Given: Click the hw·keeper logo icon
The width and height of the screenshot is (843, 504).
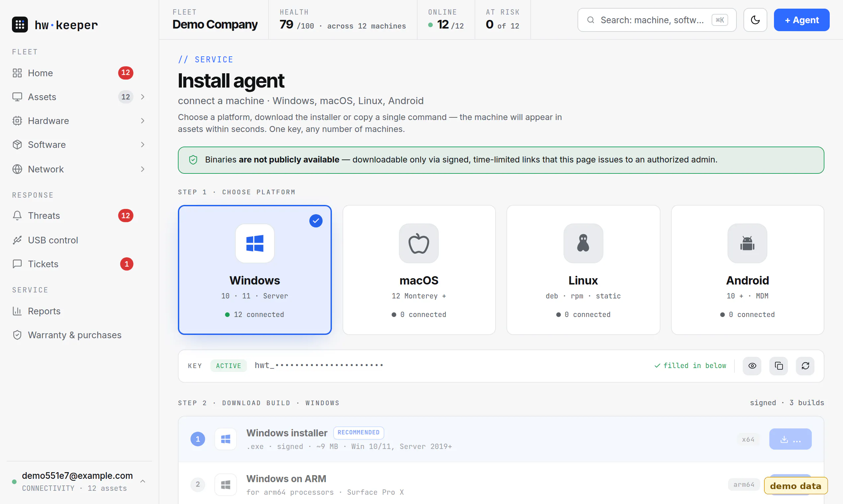Looking at the screenshot, I should point(20,25).
